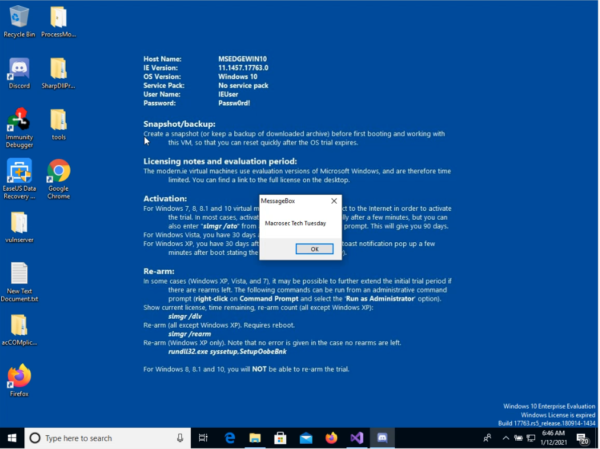Open File Explorer from the taskbar
The width and height of the screenshot is (600, 449).
255,438
